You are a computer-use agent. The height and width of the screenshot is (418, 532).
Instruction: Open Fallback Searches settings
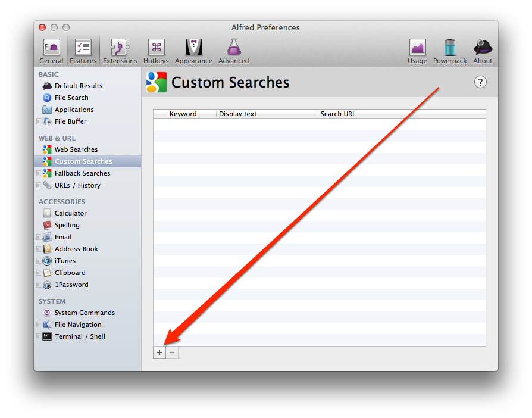click(x=87, y=173)
